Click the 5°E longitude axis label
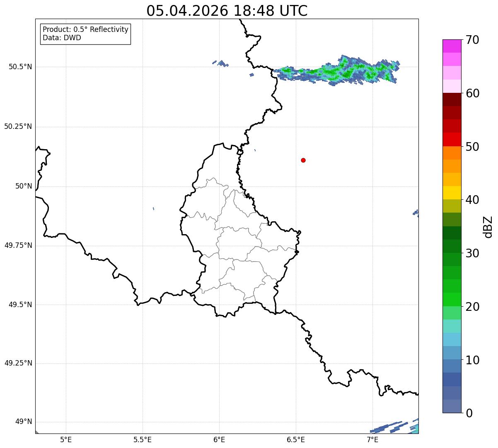 (66, 440)
